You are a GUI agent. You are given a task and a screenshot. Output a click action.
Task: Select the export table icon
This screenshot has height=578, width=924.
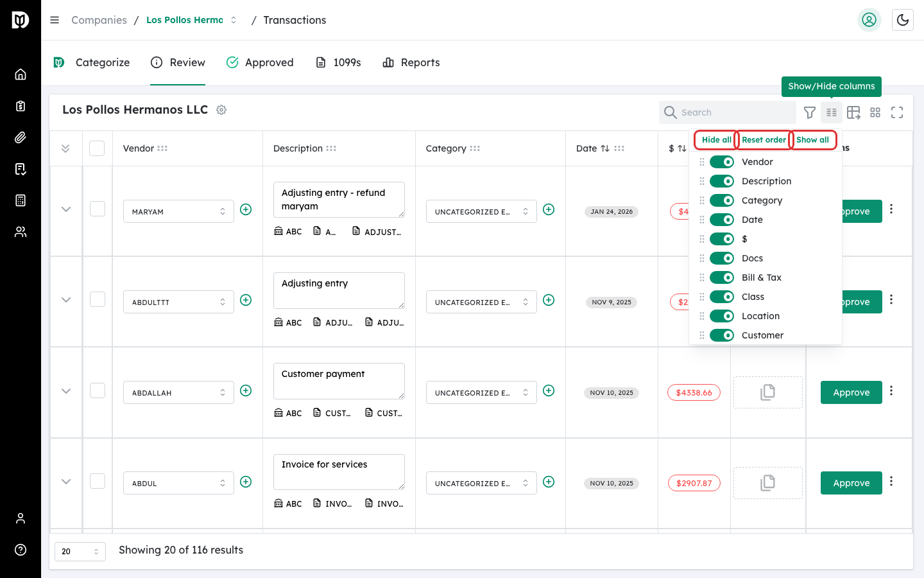[853, 112]
